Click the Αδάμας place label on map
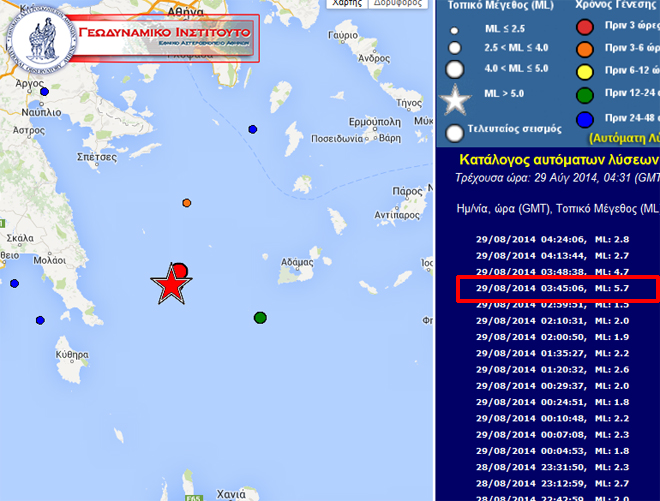The width and height of the screenshot is (660, 501). pos(297,262)
